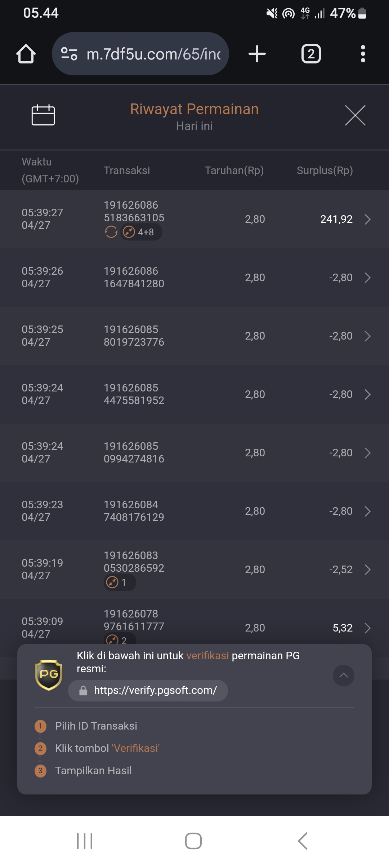Tap the site settings icon in address bar
Viewport: 389px width, 868px height.
69,54
